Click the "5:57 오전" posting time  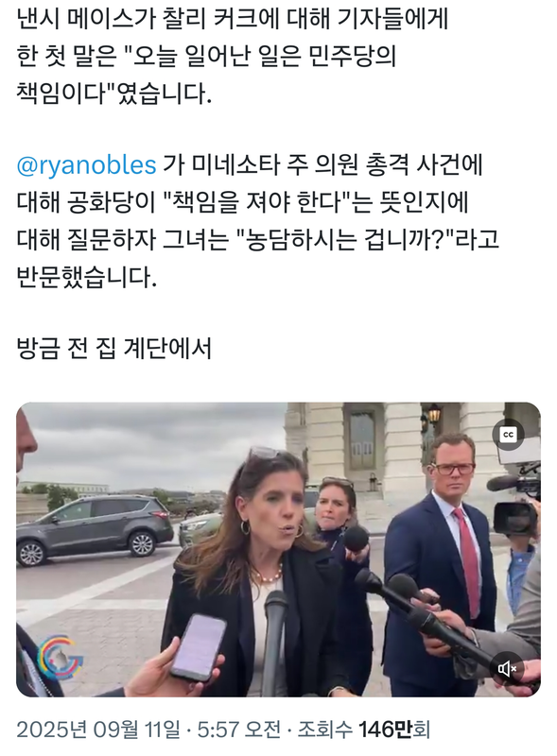coord(239,729)
